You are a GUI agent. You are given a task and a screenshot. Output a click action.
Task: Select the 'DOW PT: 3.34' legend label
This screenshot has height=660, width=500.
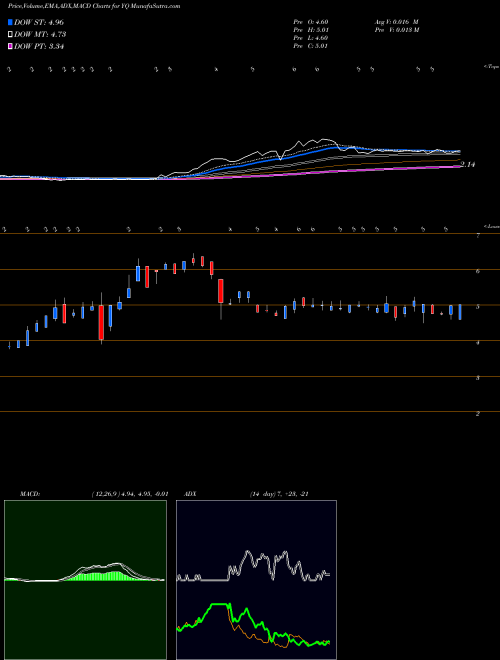pyautogui.click(x=39, y=46)
